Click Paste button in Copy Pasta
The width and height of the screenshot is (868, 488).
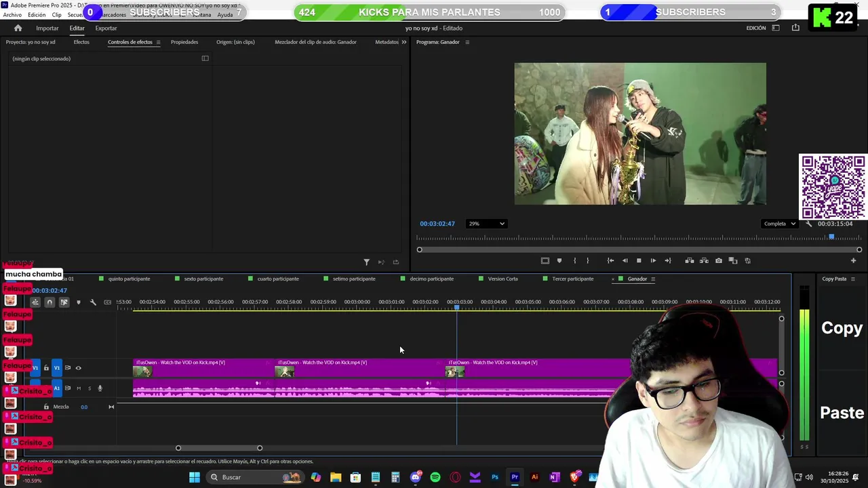click(842, 413)
